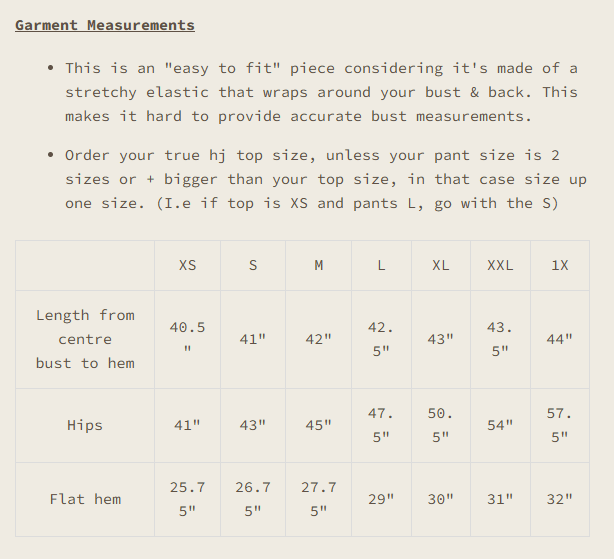The height and width of the screenshot is (559, 614).
Task: Click the "easy to fit" bullet paragraph
Action: coord(321,92)
